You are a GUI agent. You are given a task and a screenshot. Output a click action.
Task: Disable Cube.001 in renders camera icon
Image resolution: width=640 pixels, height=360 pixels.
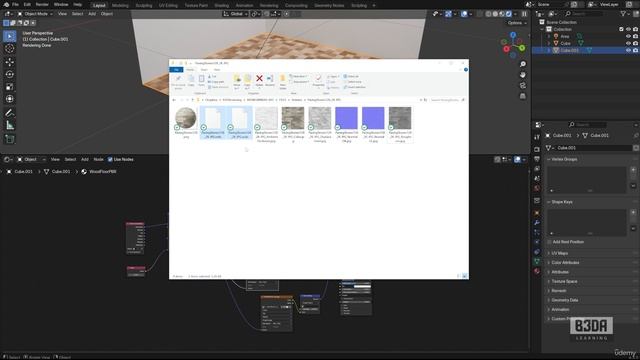[635, 50]
